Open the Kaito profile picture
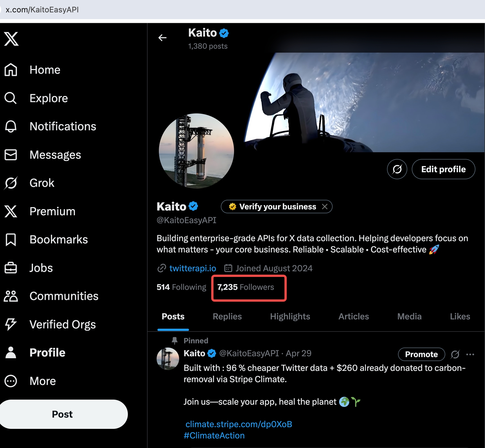The width and height of the screenshot is (485, 448). click(x=196, y=151)
